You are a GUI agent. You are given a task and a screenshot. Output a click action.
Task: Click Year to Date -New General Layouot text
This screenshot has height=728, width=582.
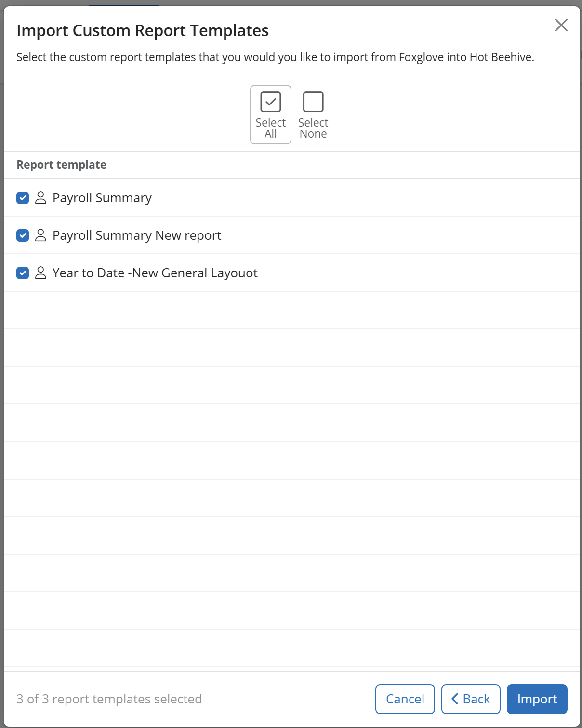[x=155, y=273]
